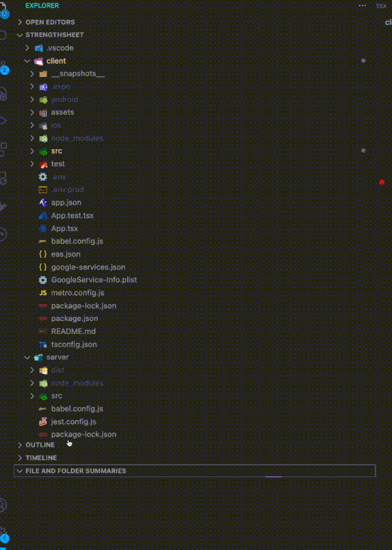Click the android folder icon
Image resolution: width=392 pixels, height=550 pixels.
tap(43, 100)
